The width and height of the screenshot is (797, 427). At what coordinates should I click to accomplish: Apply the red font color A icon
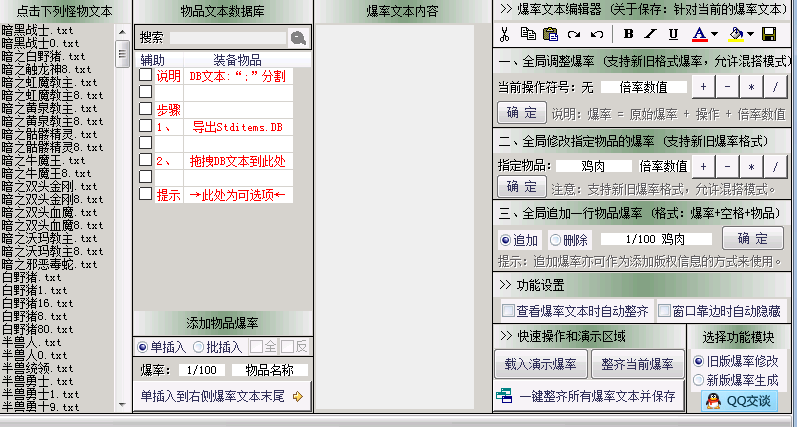pos(699,35)
